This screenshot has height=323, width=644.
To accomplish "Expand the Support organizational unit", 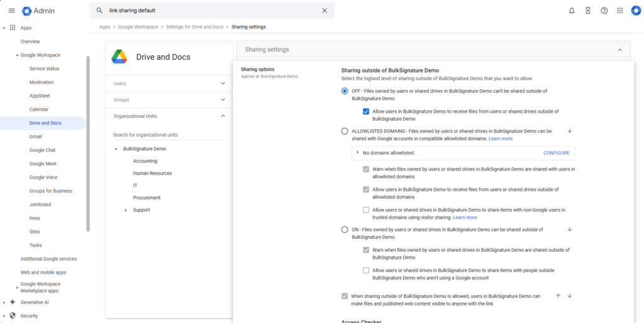I will [x=126, y=210].
